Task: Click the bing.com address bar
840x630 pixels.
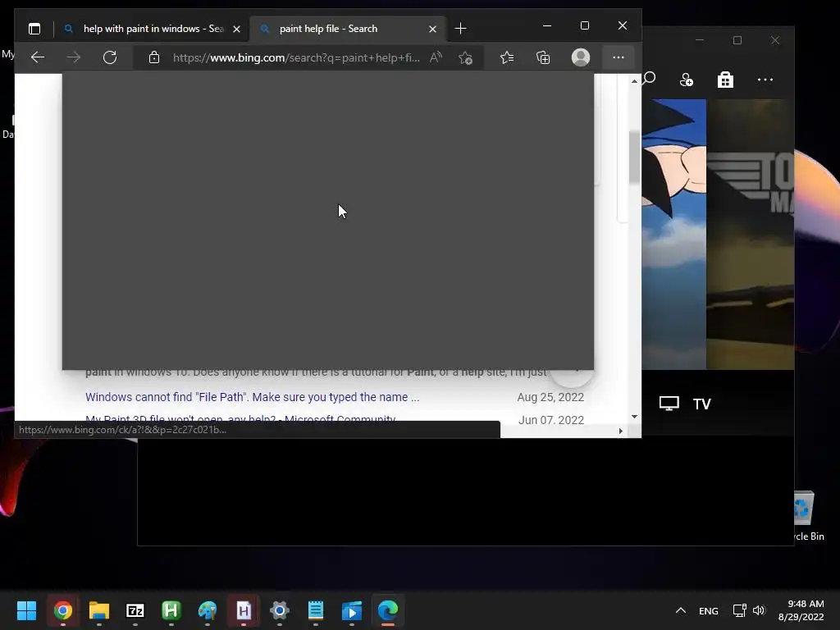Action: click(x=296, y=58)
